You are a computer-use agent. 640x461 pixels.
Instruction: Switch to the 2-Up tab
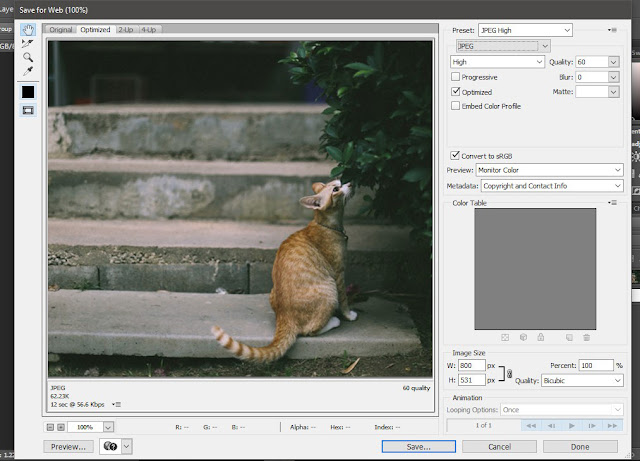(x=126, y=30)
